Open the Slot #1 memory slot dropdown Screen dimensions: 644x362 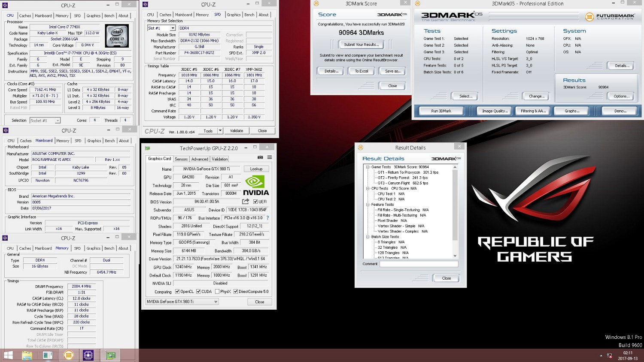tap(173, 28)
